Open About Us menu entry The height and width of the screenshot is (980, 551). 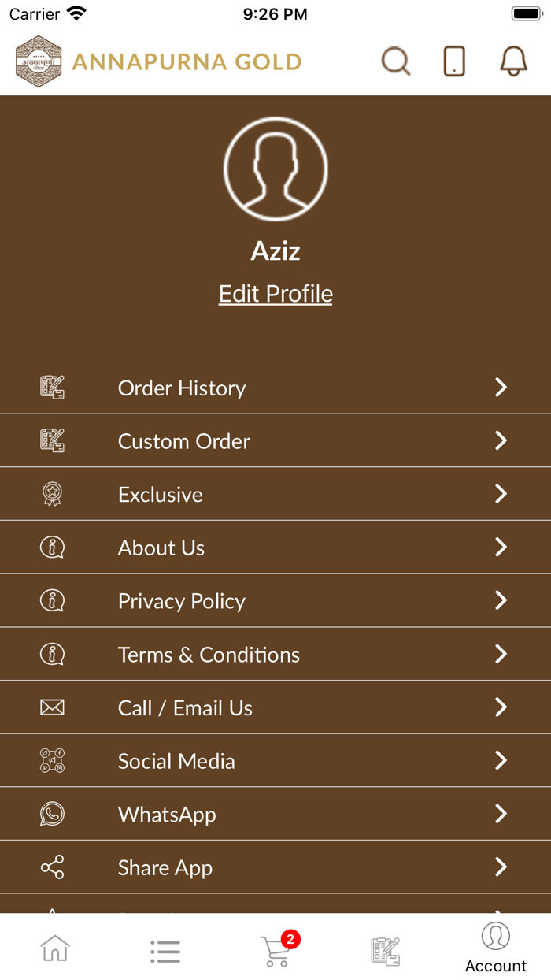click(161, 548)
